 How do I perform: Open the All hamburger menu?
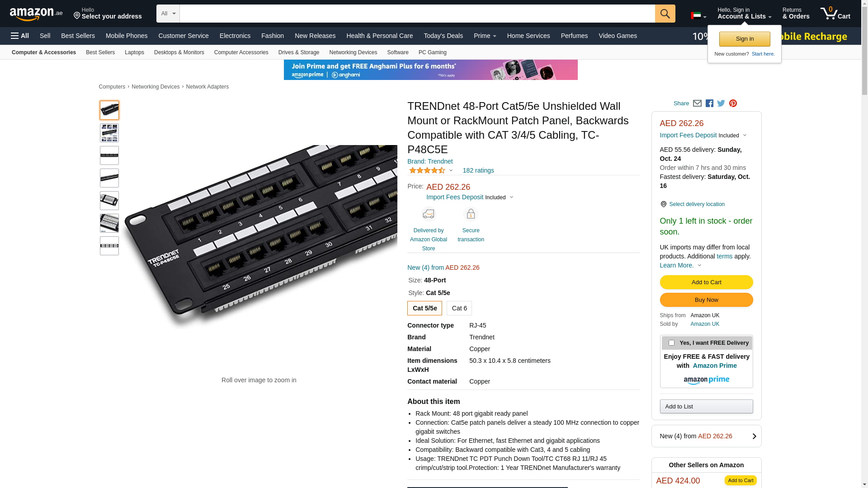[x=20, y=36]
